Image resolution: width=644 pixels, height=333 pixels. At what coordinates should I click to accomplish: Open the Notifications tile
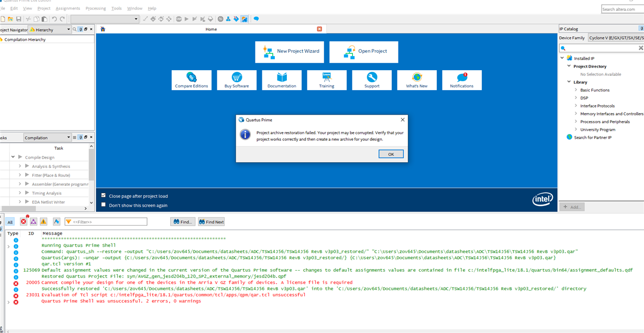(x=462, y=80)
